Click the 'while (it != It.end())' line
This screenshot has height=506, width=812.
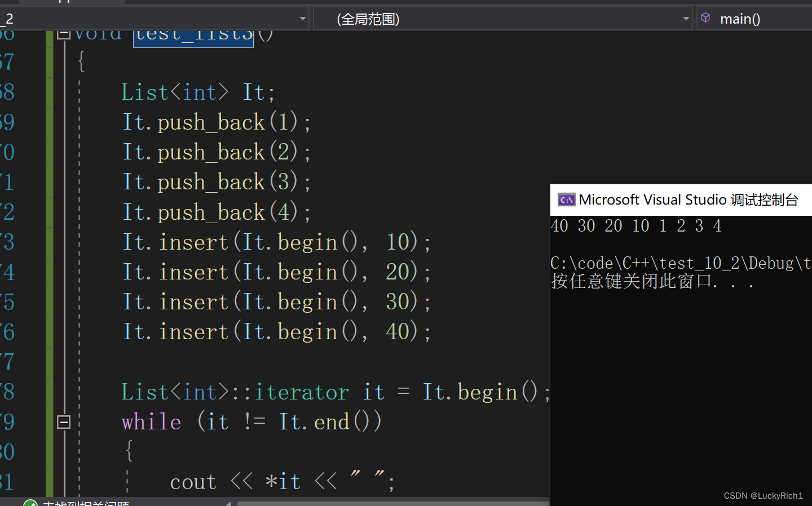coord(252,422)
